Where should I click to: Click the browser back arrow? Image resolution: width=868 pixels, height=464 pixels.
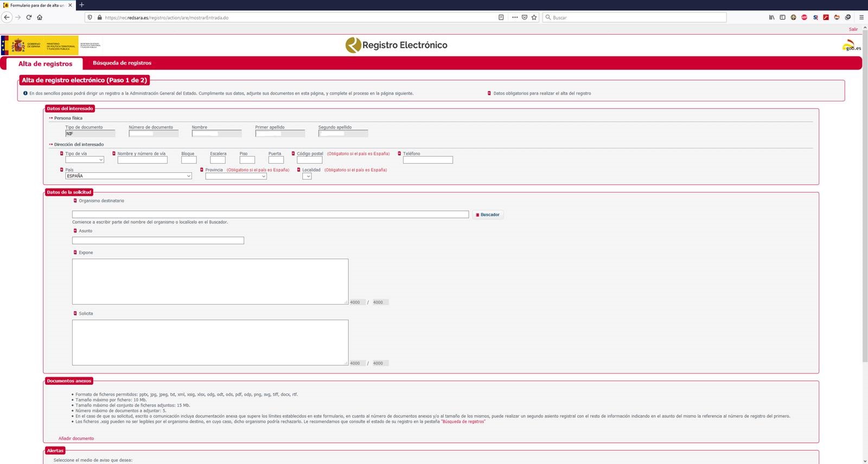pos(7,17)
